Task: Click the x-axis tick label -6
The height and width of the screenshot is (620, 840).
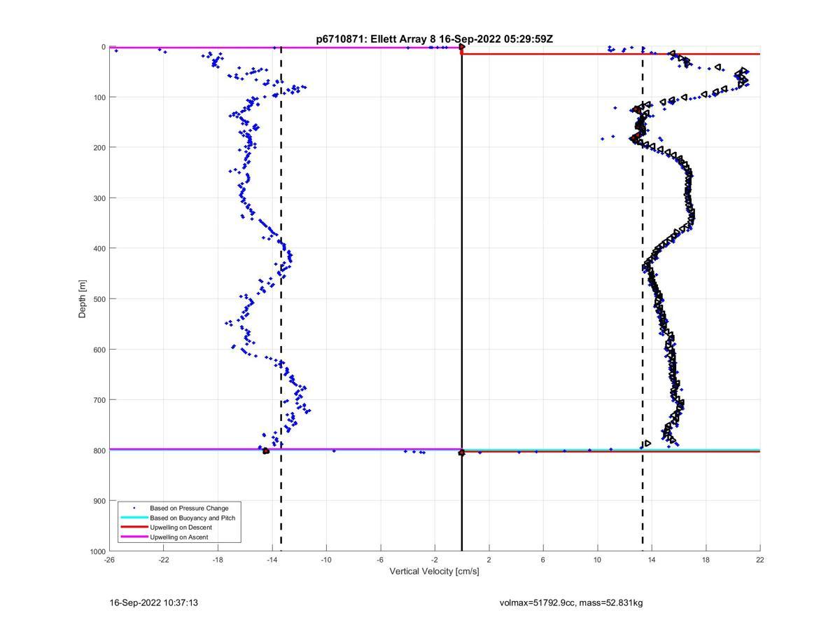Action: [x=380, y=559]
